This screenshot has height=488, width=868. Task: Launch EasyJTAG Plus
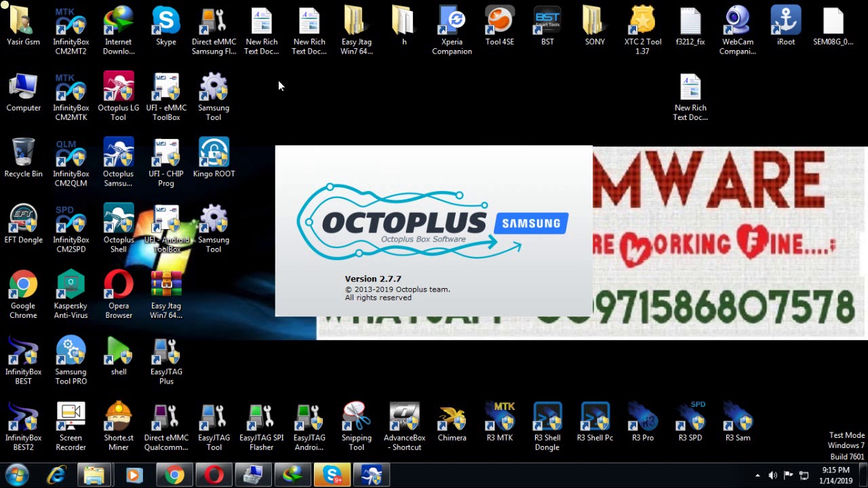coord(166,361)
